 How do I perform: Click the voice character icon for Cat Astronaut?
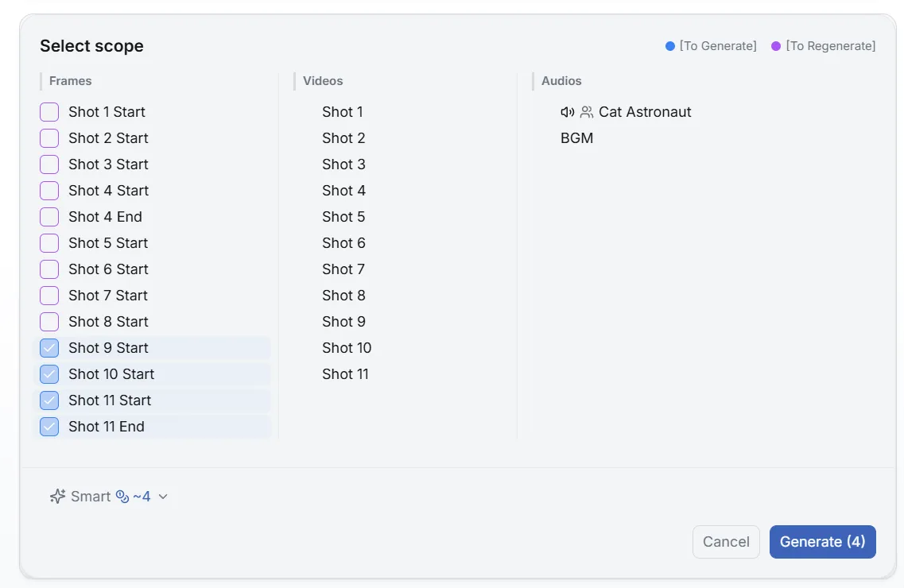[586, 111]
